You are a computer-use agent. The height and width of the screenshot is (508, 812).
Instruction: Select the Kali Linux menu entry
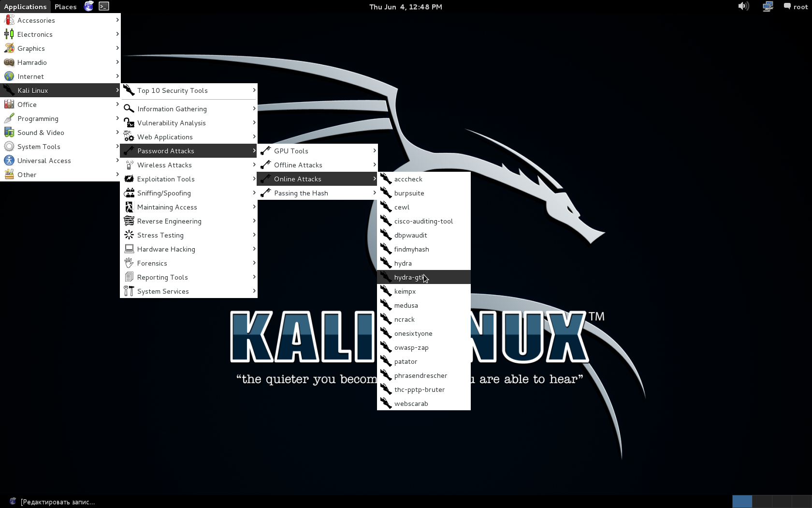coord(60,90)
